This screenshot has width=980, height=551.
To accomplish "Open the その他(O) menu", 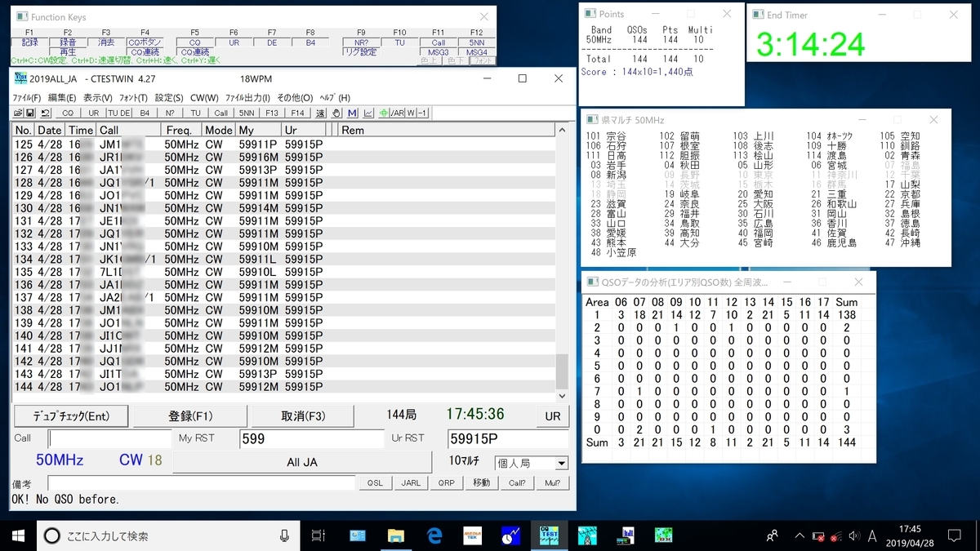I will (296, 97).
